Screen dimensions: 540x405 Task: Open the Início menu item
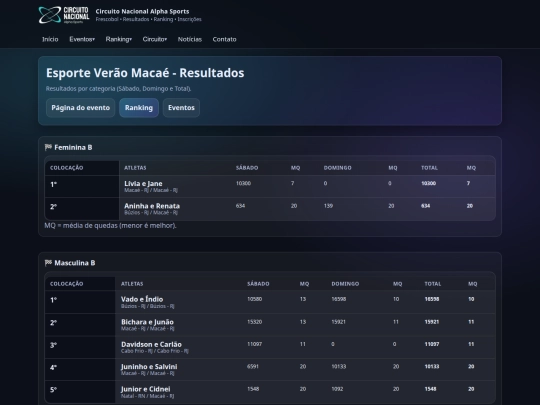click(50, 39)
